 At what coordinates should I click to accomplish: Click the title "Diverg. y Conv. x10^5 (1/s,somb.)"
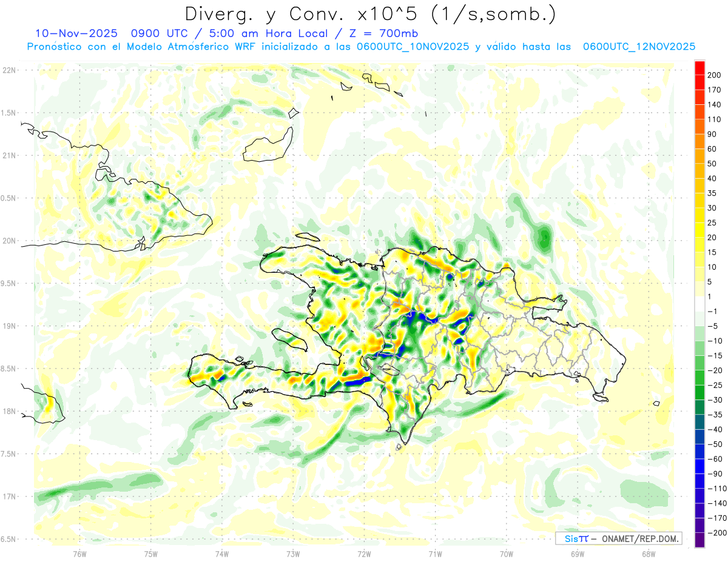[x=370, y=14]
